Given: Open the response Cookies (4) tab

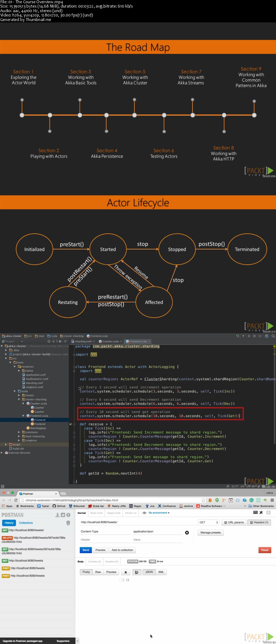Looking at the screenshot, I should click(x=94, y=561).
